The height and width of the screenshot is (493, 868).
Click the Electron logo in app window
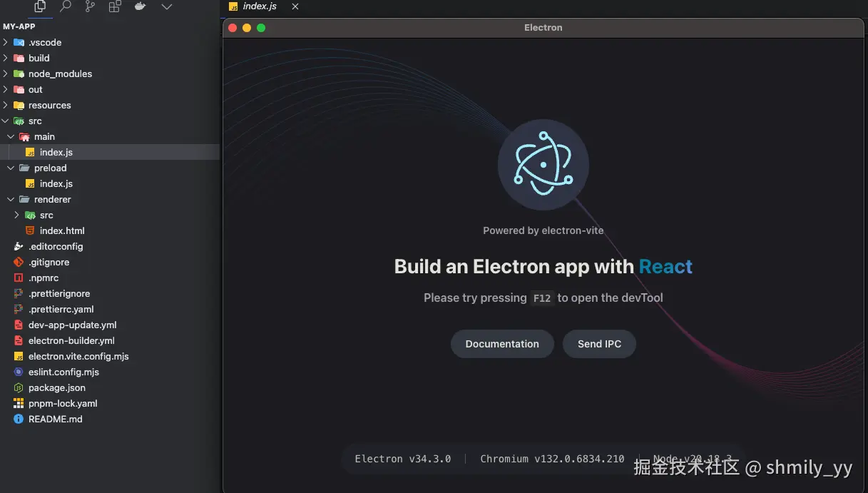click(x=543, y=165)
